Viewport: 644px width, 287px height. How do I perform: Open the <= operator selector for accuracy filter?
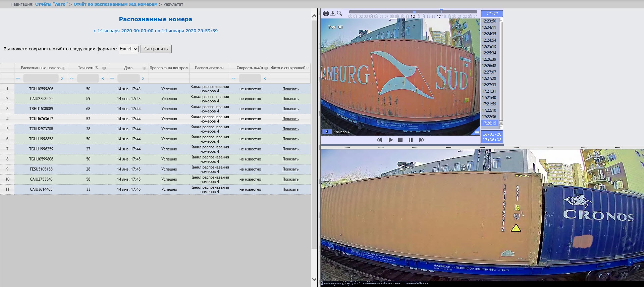click(71, 79)
